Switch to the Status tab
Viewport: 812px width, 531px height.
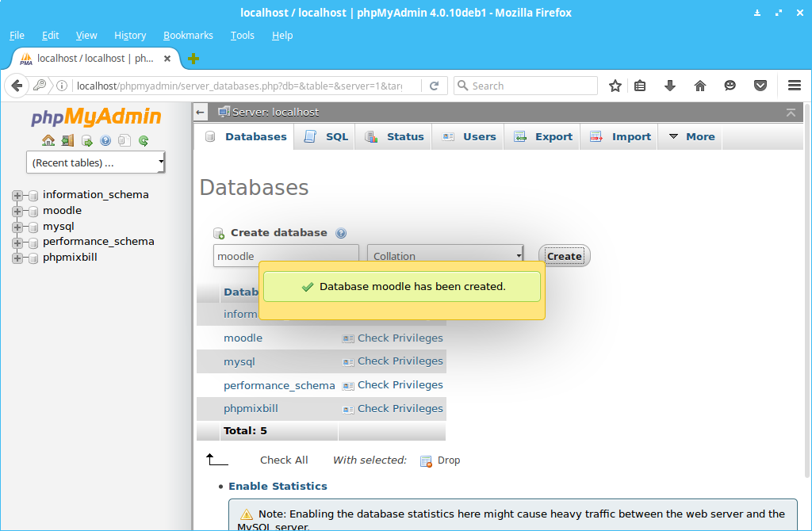[393, 136]
